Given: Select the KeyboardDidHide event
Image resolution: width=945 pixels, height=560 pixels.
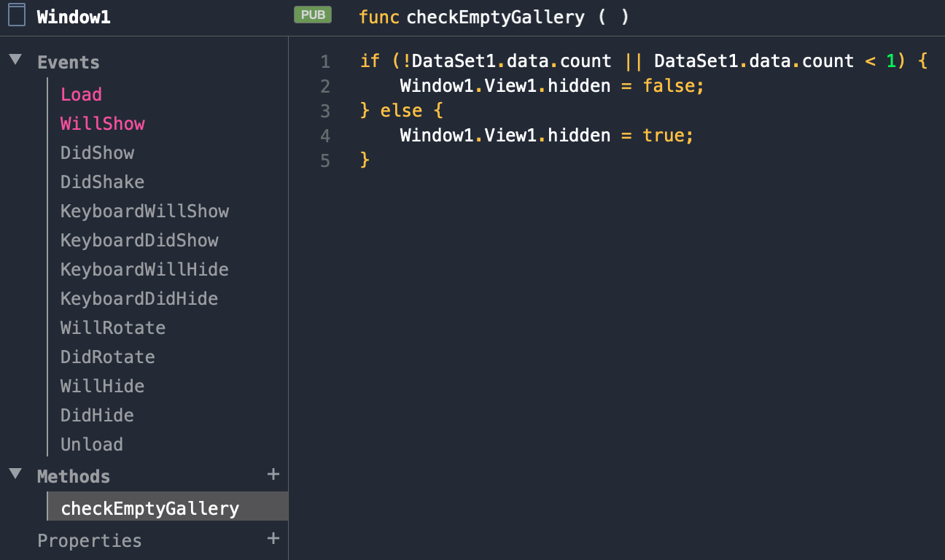Looking at the screenshot, I should (x=139, y=298).
